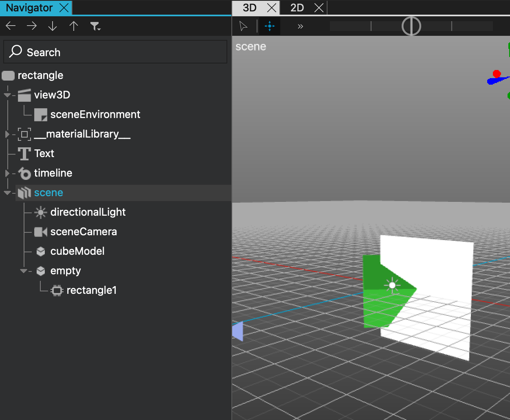Image resolution: width=510 pixels, height=420 pixels.
Task: Switch to the 2D tab
Action: click(x=297, y=8)
